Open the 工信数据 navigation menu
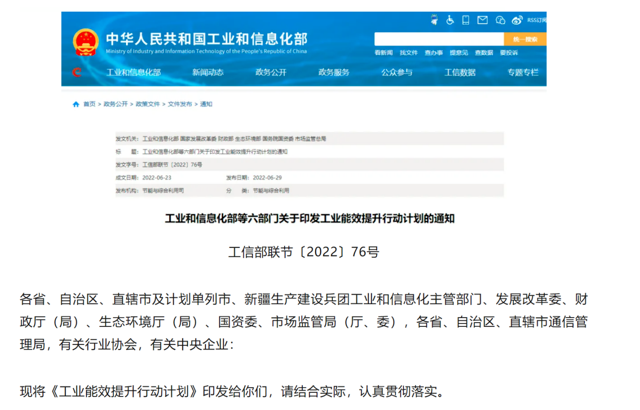 pyautogui.click(x=460, y=73)
